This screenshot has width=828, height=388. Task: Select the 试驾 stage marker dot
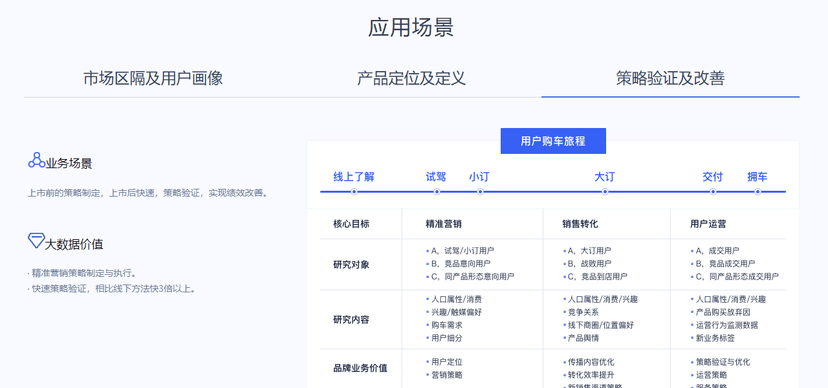(437, 192)
